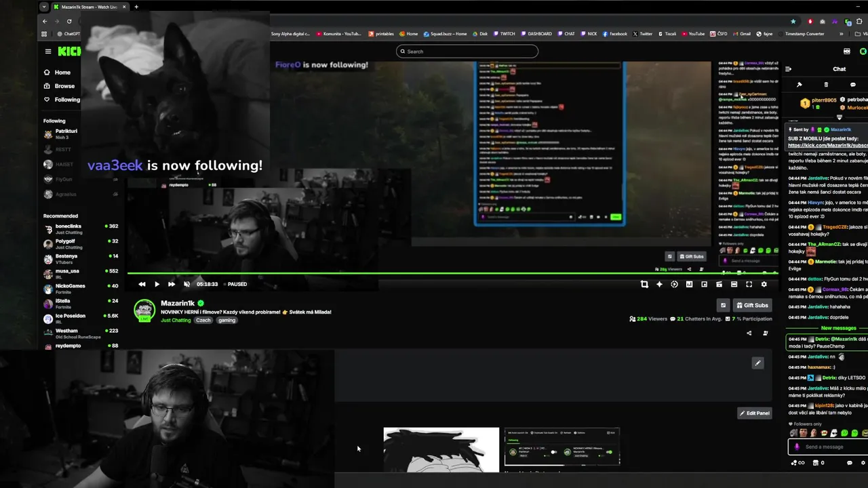Image resolution: width=868 pixels, height=488 pixels.
Task: Open Gmail bookmark
Action: click(x=741, y=34)
